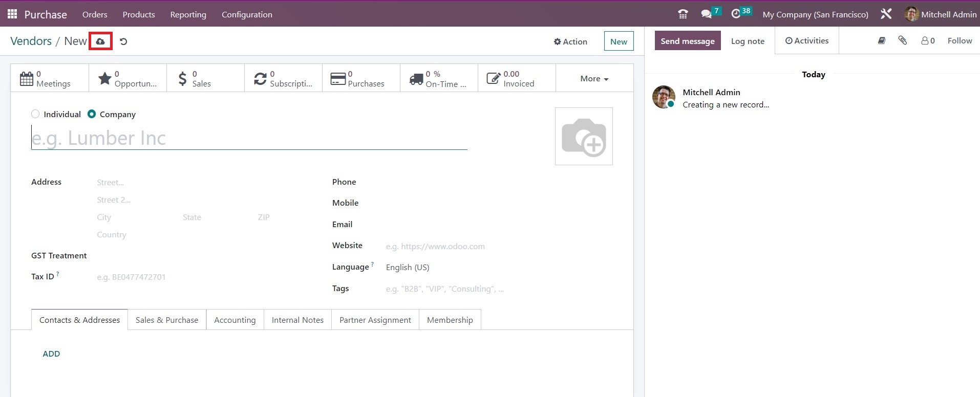Switch to the Sales & Purchase tab
The image size is (980, 397).
click(167, 320)
